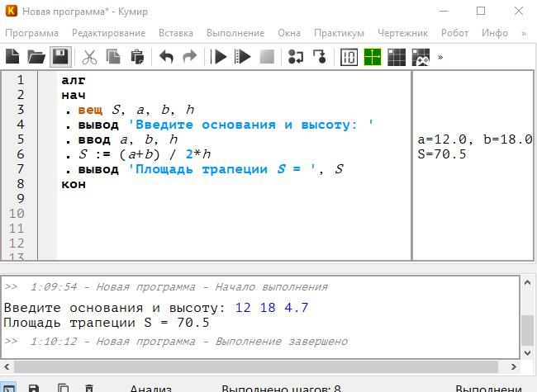
Task: Click the New program file icon
Action: 12,57
